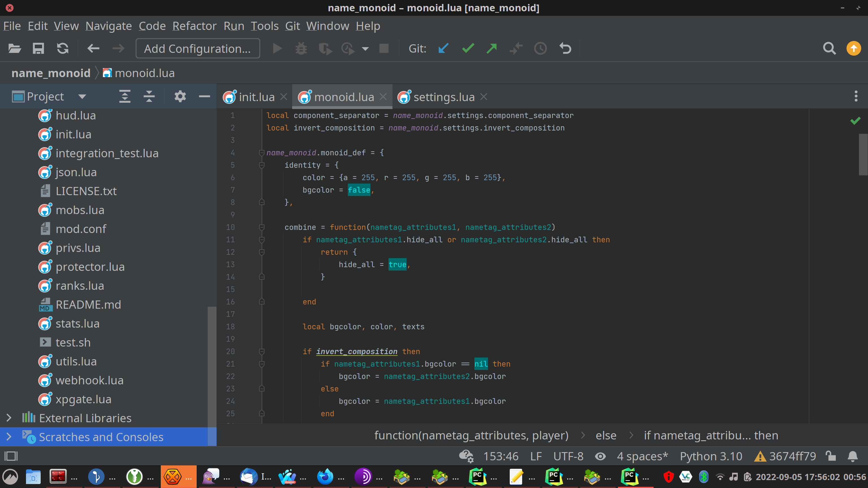The image size is (868, 488).
Task: Expand the Scratches and Consoles node
Action: click(x=9, y=437)
